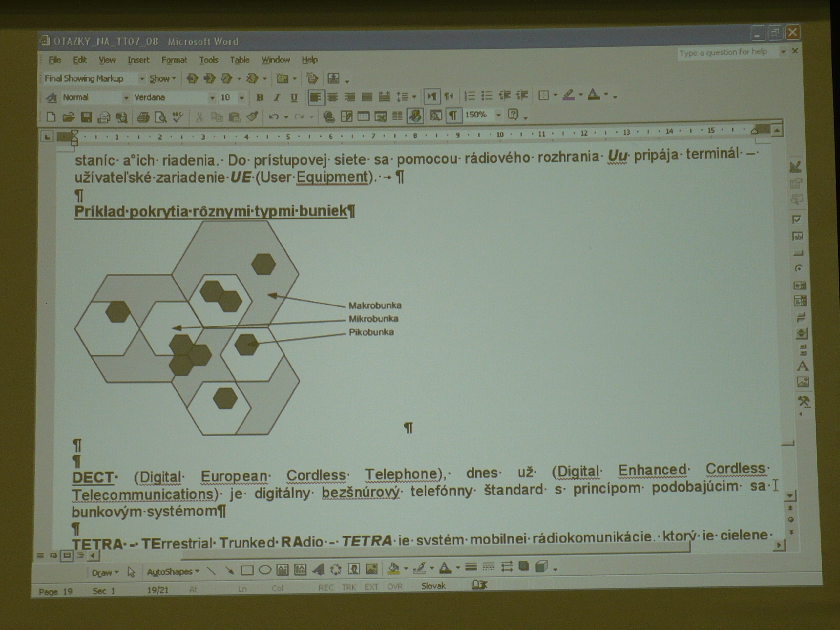This screenshot has width=840, height=630.
Task: Click the Save icon in toolbar
Action: point(87,117)
